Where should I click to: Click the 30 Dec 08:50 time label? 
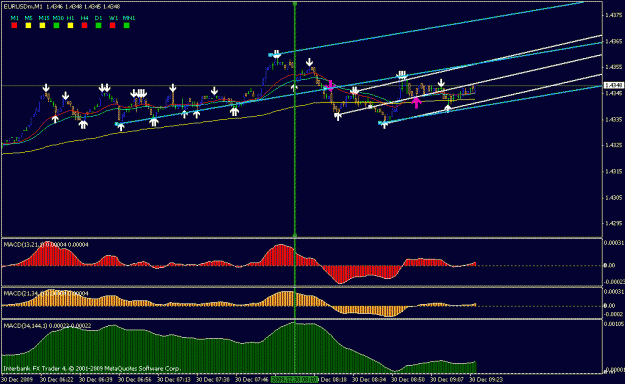408,380
